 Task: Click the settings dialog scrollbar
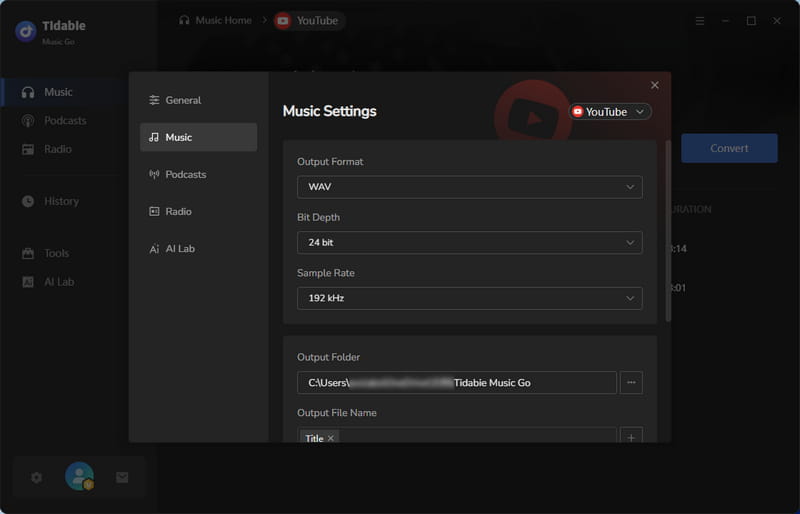[x=668, y=231]
